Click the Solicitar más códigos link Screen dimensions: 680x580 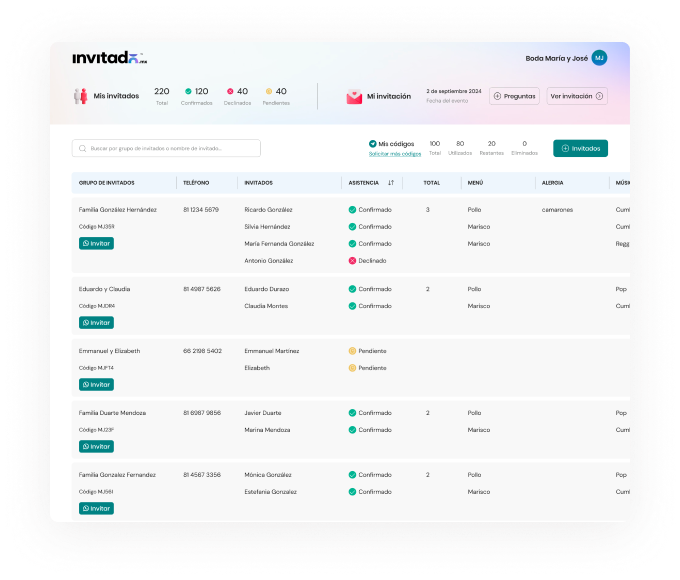[x=395, y=154]
